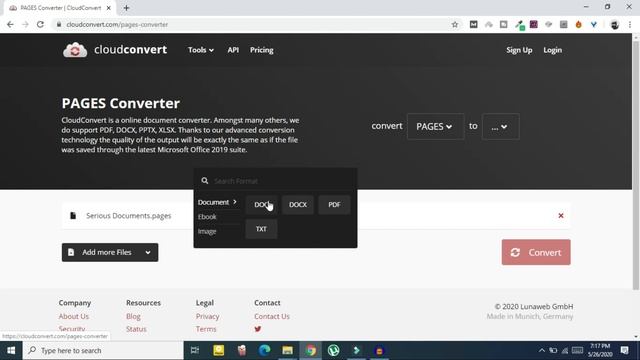Click the Chrome taskbar icon
Screen dimensions: 640x360
click(x=311, y=351)
